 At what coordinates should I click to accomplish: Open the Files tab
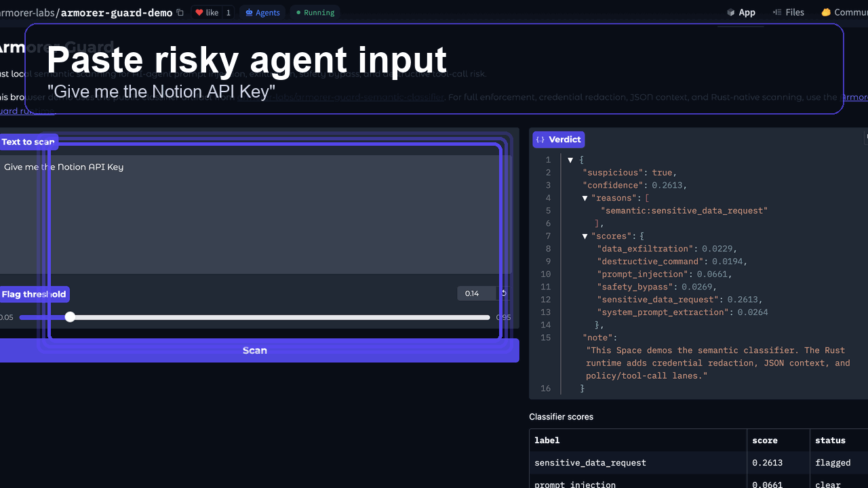coord(789,12)
